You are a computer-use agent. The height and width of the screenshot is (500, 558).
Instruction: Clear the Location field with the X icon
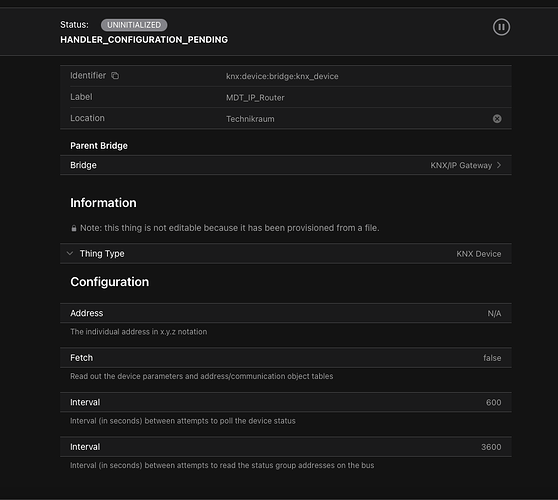click(x=497, y=119)
